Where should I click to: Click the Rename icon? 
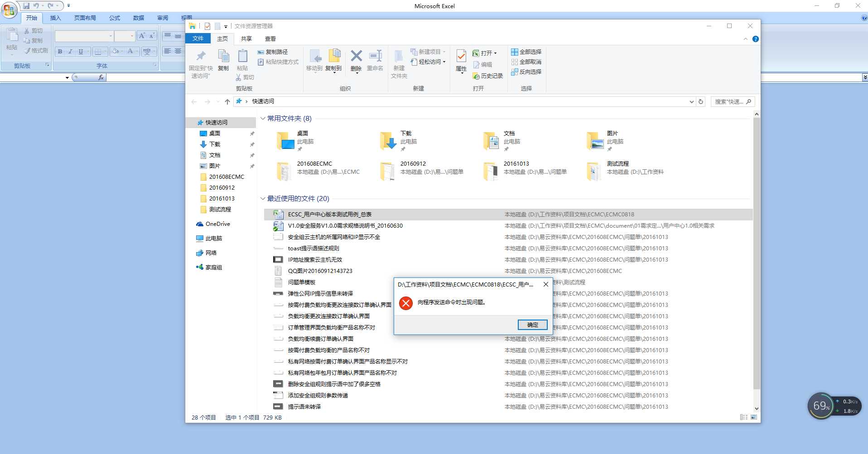pyautogui.click(x=375, y=56)
